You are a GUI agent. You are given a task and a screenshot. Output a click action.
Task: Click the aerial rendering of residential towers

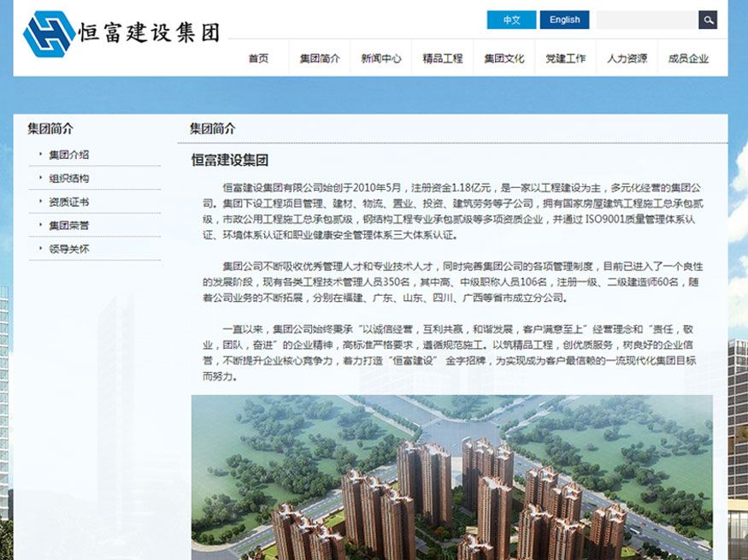tap(451, 477)
